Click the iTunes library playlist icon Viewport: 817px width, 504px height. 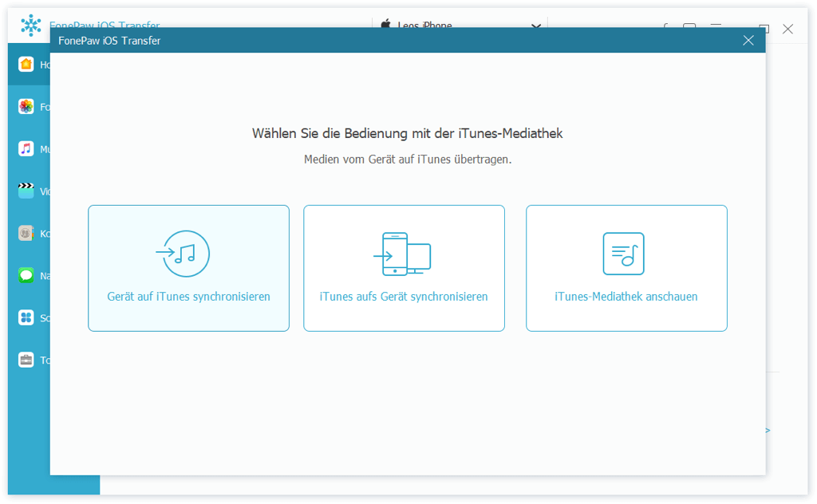624,254
